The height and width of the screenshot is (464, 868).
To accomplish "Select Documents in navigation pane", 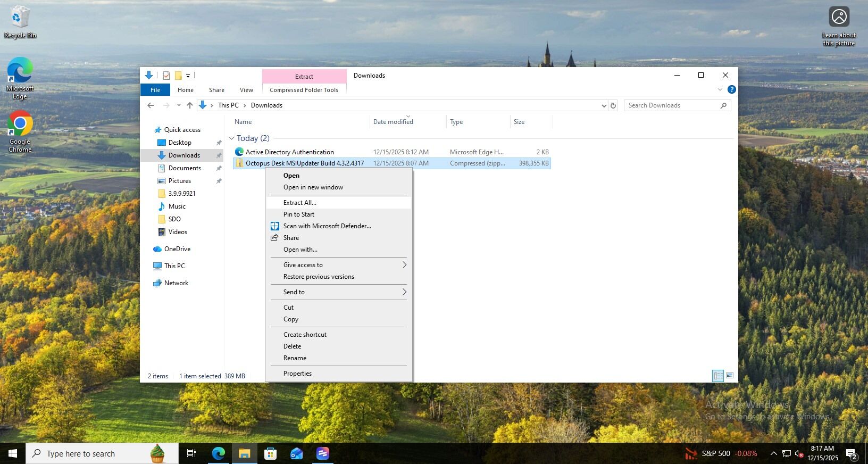I will pyautogui.click(x=185, y=168).
